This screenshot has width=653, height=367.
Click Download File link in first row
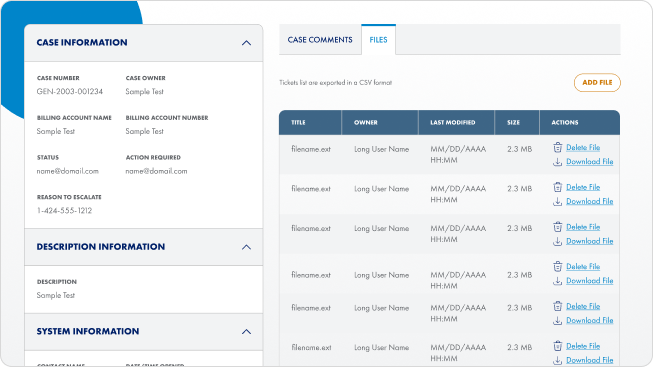click(x=590, y=162)
